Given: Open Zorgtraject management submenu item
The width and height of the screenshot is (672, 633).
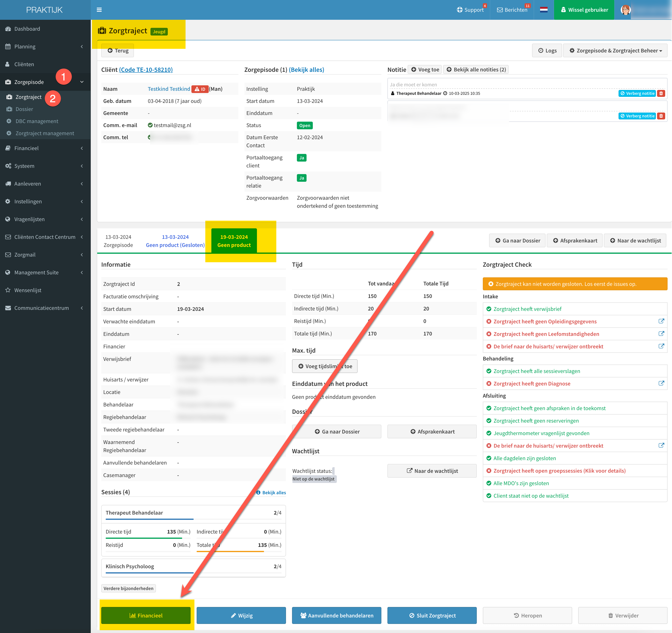Looking at the screenshot, I should (x=45, y=133).
